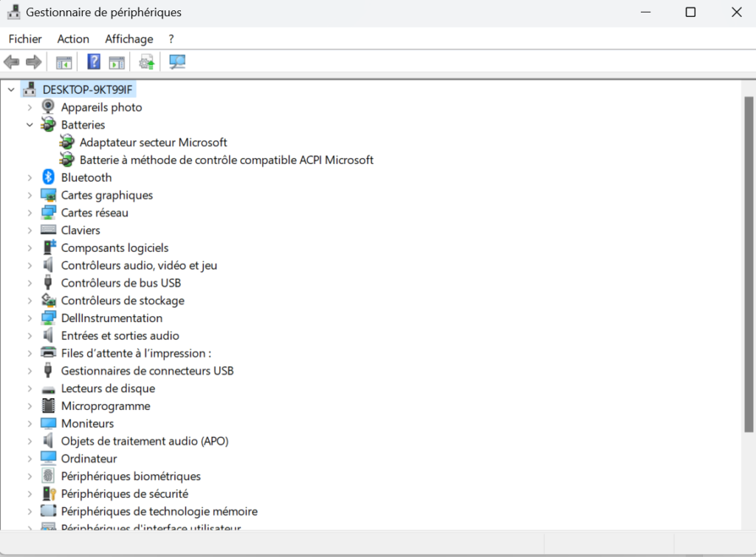Screen dimensions: 756x557
Task: Open Help with the question mark toolbar icon
Action: pyautogui.click(x=94, y=62)
